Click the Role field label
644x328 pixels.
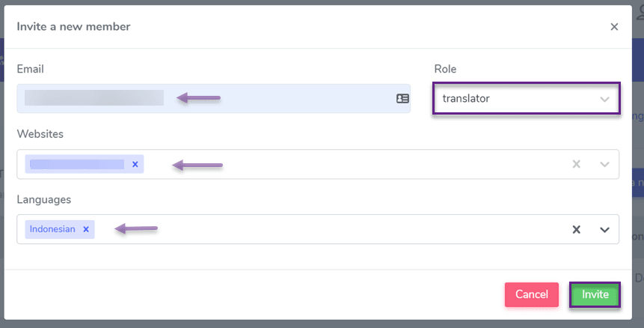(445, 69)
